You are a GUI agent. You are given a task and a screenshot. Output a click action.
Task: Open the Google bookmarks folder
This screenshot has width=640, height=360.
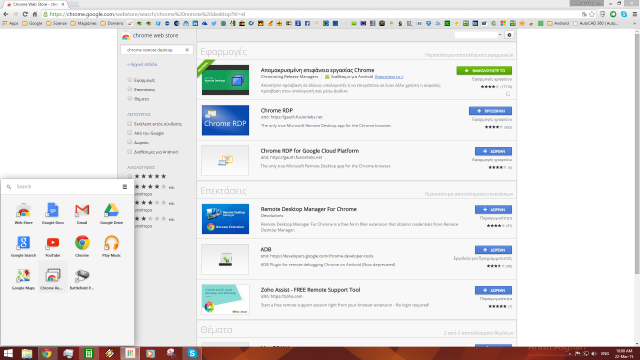pos(32,23)
